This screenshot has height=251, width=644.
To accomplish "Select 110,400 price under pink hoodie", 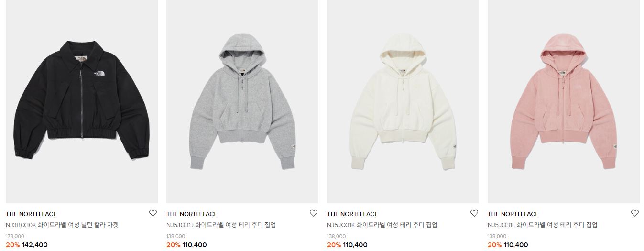I will click(x=516, y=245).
